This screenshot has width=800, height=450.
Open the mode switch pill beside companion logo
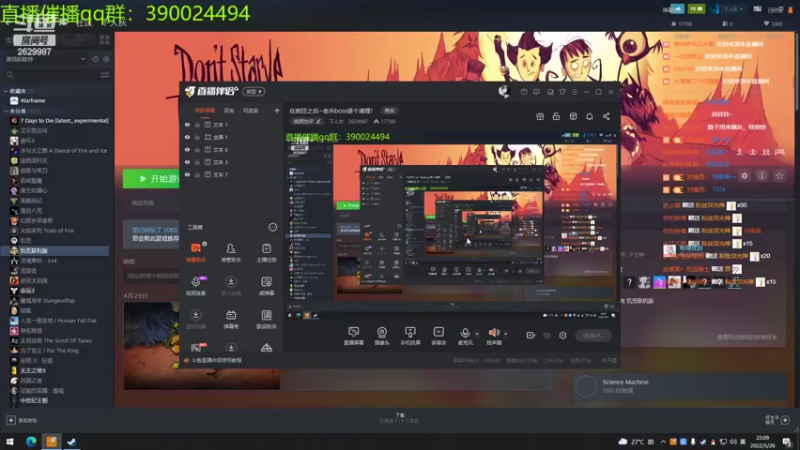[254, 92]
